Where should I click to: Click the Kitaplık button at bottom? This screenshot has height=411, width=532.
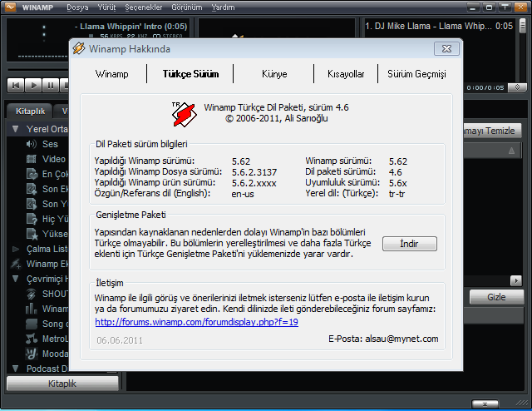click(x=62, y=384)
